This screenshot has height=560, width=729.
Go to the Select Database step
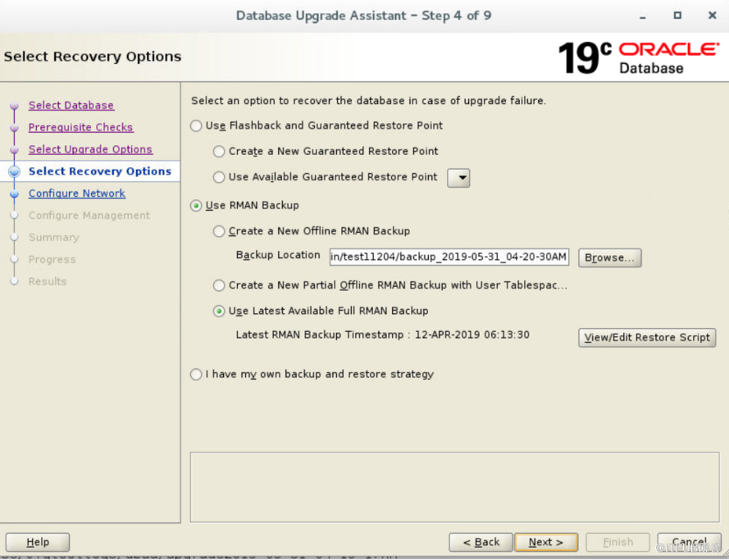coord(71,106)
